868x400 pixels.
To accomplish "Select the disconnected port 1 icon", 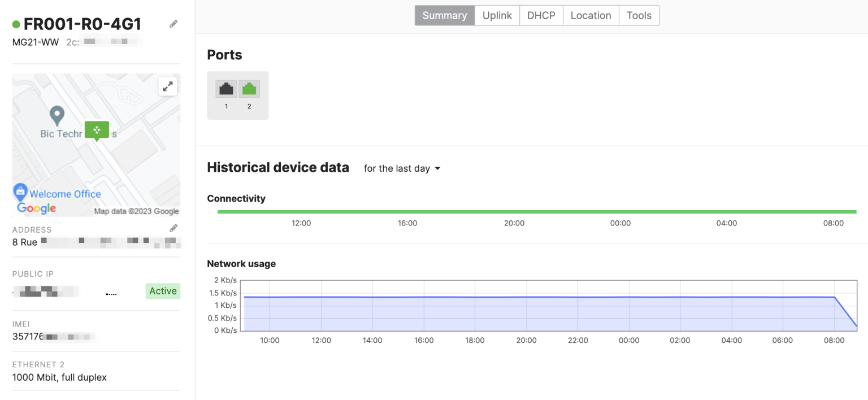I will coord(226,89).
